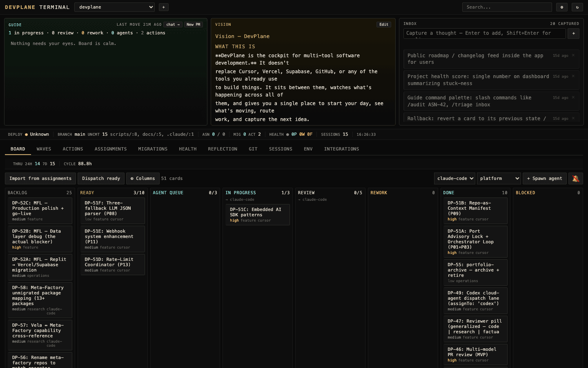The height and width of the screenshot is (368, 588).
Task: Click the READY column header
Action: coord(112,193)
